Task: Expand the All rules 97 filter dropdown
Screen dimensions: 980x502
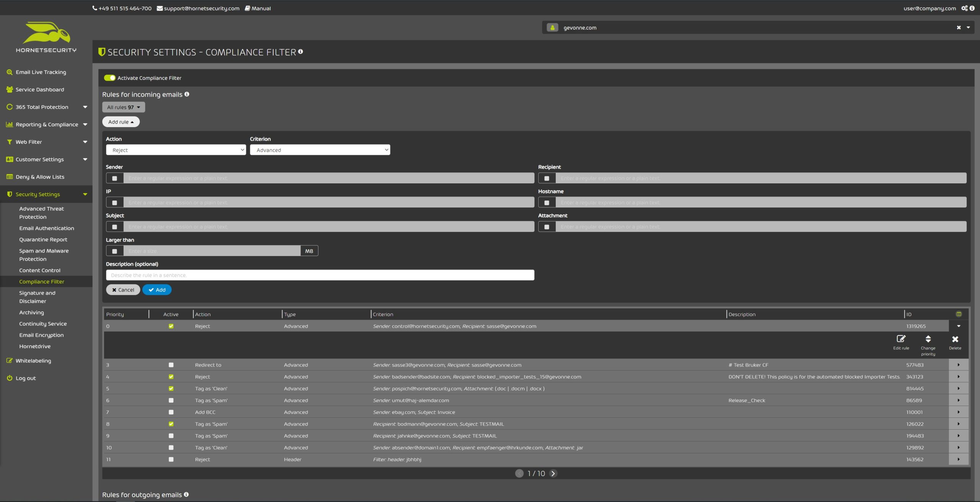Action: [x=124, y=108]
